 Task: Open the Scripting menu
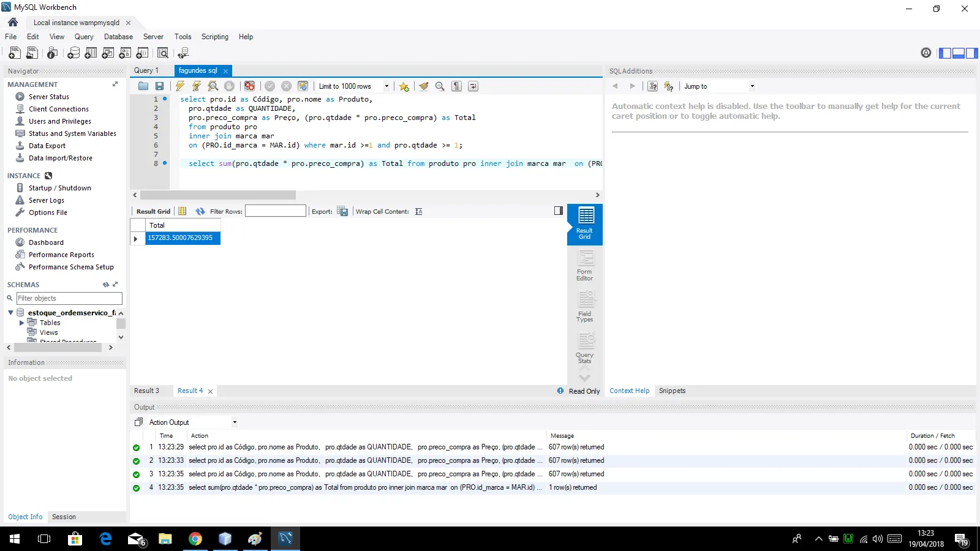point(214,37)
